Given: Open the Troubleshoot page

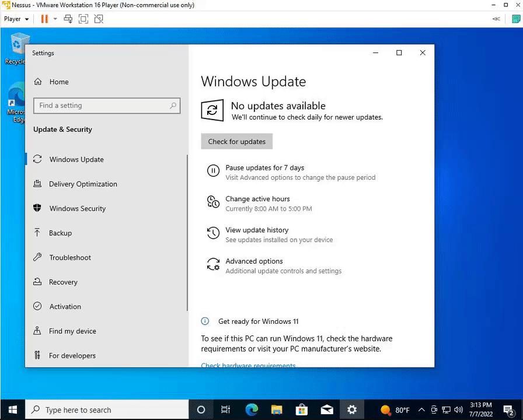Looking at the screenshot, I should click(107, 257).
